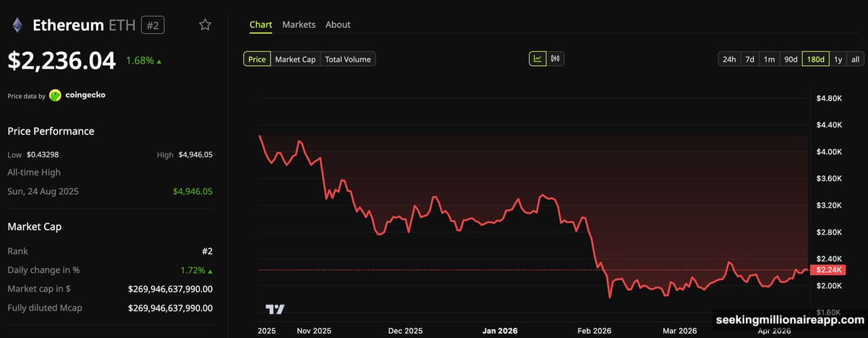Click the CoinGecko logo icon

pos(55,95)
